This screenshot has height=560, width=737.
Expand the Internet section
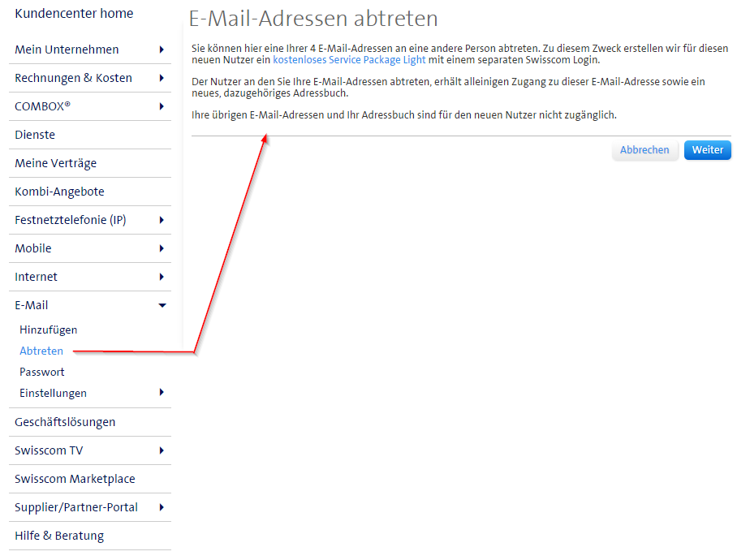[x=162, y=277]
